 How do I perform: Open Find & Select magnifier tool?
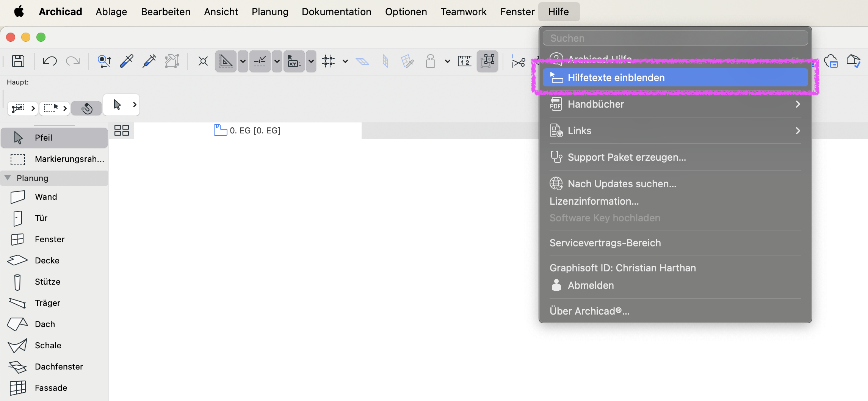pyautogui.click(x=104, y=61)
